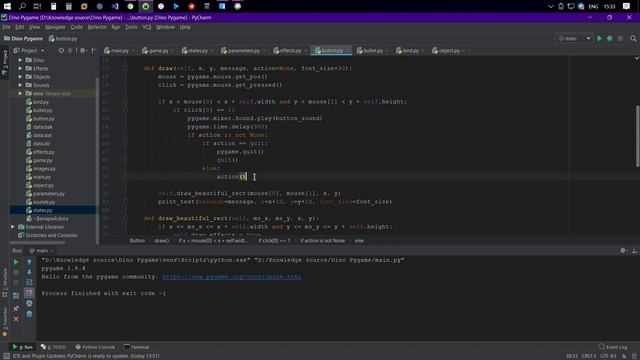Switch to object.py editor tab
640x360 pixels.
449,51
